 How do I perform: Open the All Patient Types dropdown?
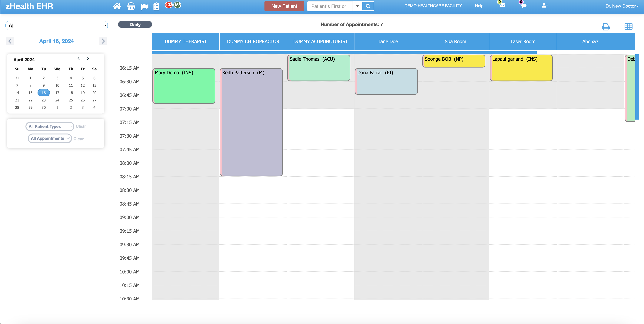[x=49, y=126]
